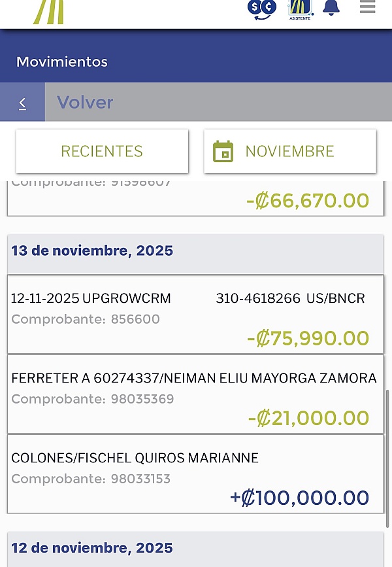Tap the 13 de noviembre, 2025 header
Viewport: 392px width, 567px height.
(92, 250)
